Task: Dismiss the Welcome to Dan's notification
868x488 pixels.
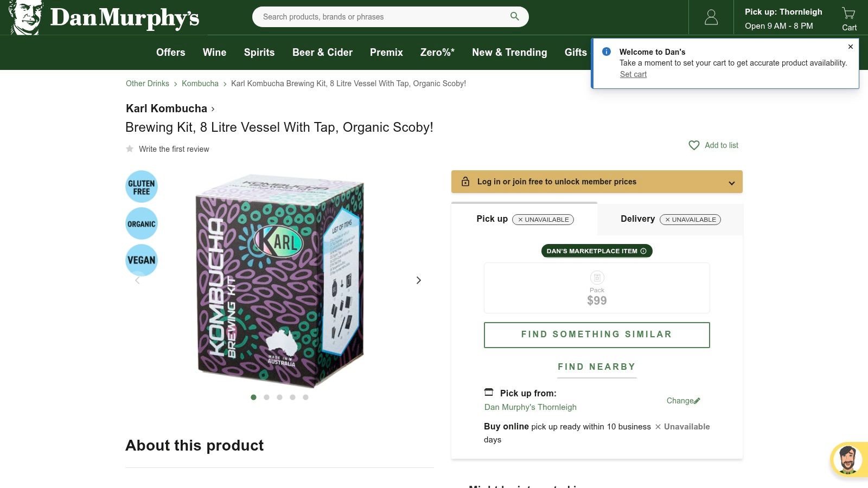Action: point(851,47)
